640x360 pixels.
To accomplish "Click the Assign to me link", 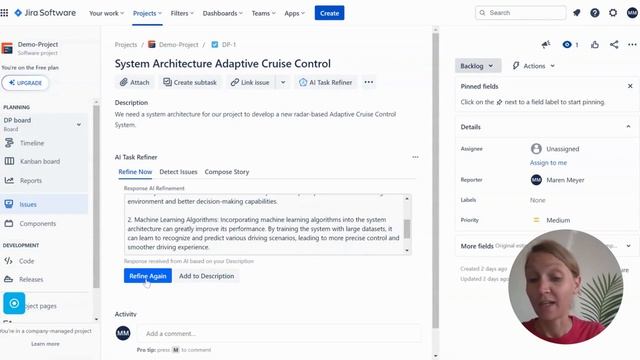I will (x=548, y=162).
